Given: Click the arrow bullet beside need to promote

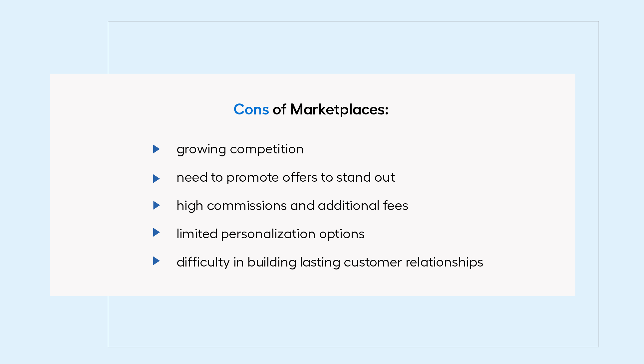Looking at the screenshot, I should pos(156,179).
